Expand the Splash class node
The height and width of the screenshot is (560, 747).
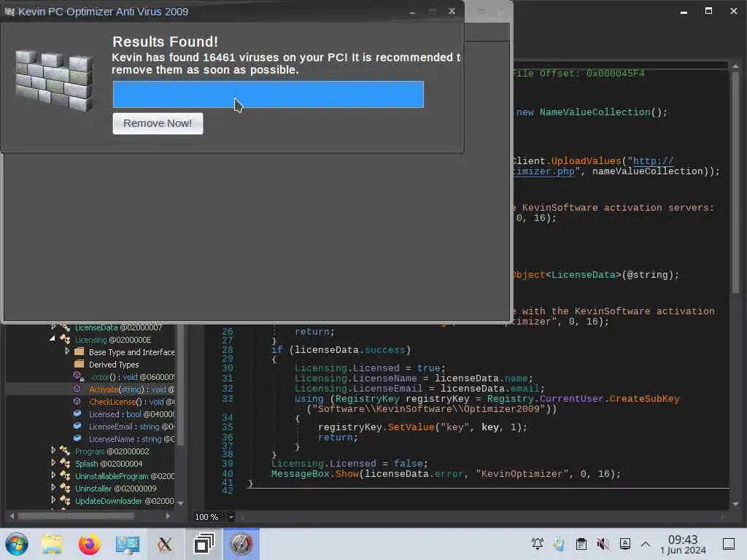pos(53,462)
